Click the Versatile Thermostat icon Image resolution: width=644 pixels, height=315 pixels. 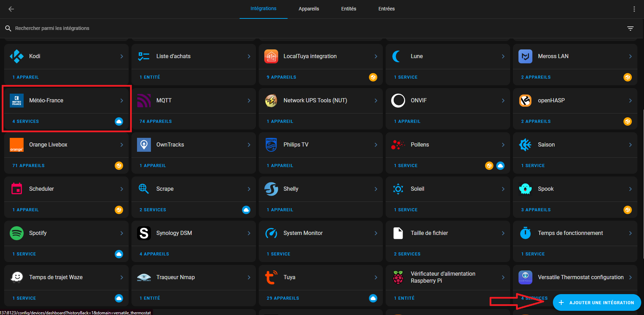(525, 277)
